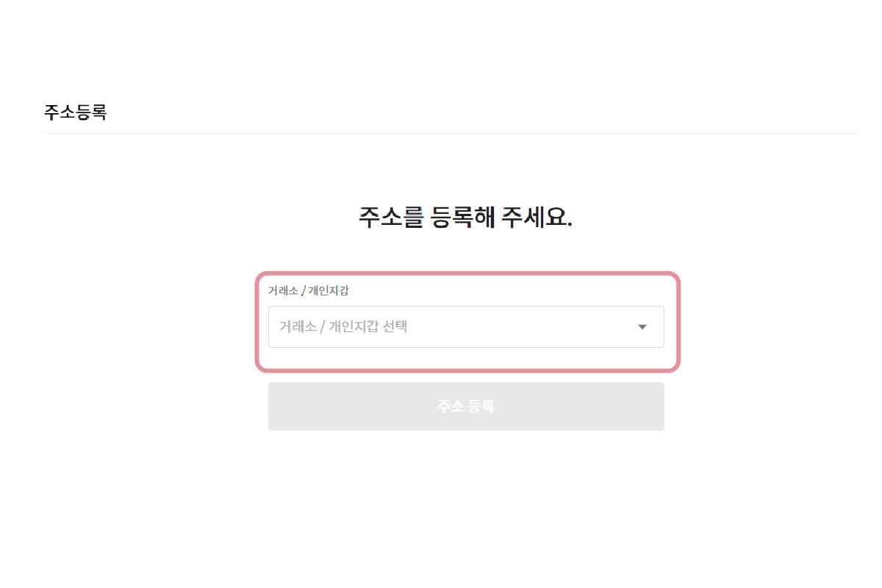Screen dimensions: 882x588
Task: Click the empty area right of the placeholder text
Action: tap(522, 327)
